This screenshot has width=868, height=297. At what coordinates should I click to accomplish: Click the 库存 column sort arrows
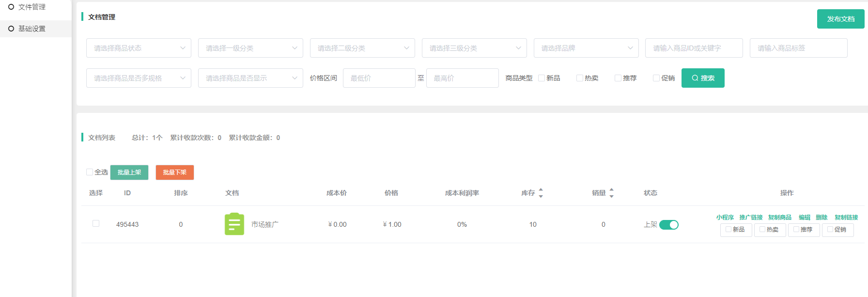tap(541, 193)
